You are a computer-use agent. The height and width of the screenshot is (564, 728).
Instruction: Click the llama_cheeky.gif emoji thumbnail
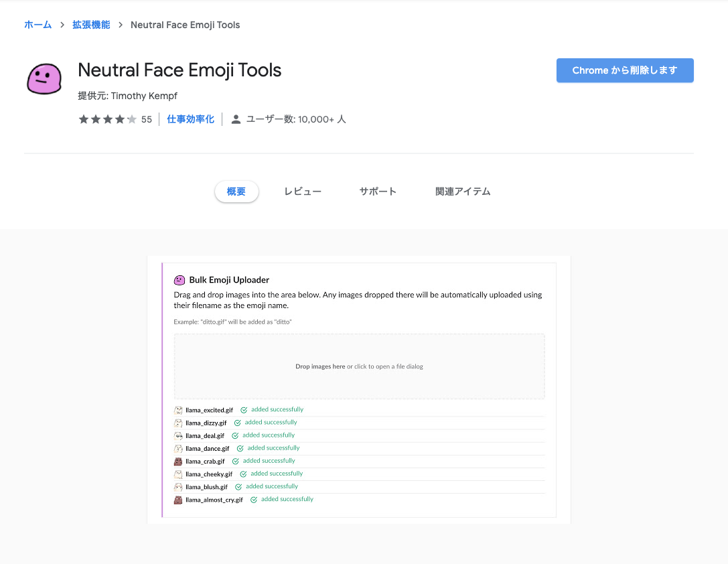178,474
